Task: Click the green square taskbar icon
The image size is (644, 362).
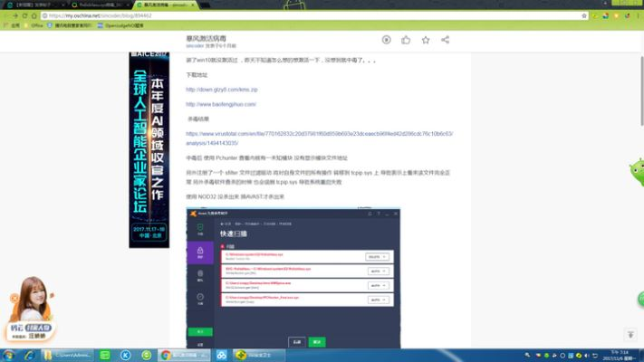Action: tap(105, 355)
